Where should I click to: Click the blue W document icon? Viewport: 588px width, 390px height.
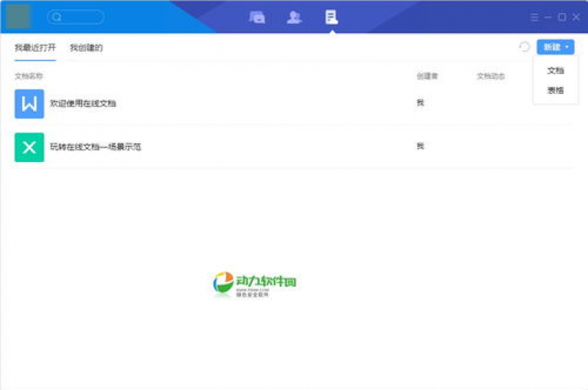click(x=29, y=104)
